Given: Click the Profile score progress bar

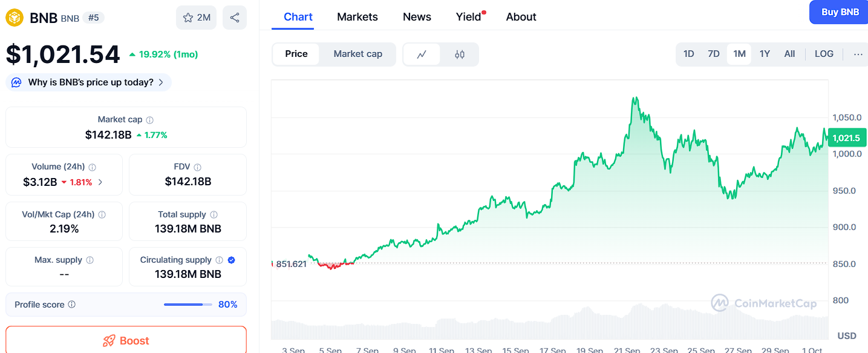Looking at the screenshot, I should click(188, 305).
